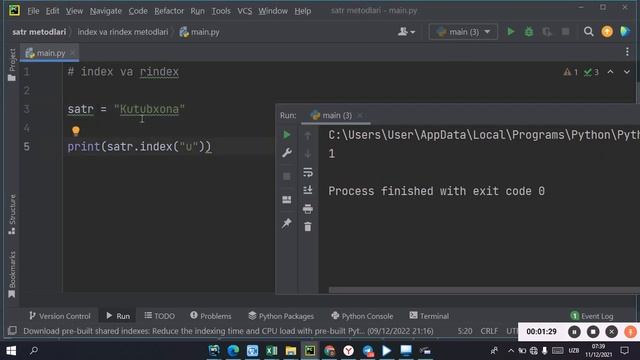Screen dimensions: 640x360
Task: Rerun program in the Run panel
Action: [x=287, y=135]
